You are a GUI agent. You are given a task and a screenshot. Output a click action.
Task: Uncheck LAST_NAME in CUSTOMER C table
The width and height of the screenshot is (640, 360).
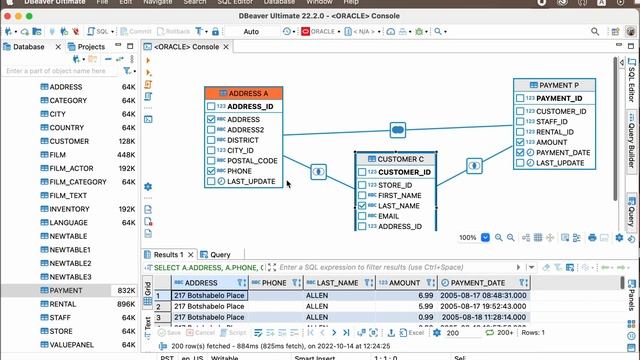click(362, 206)
